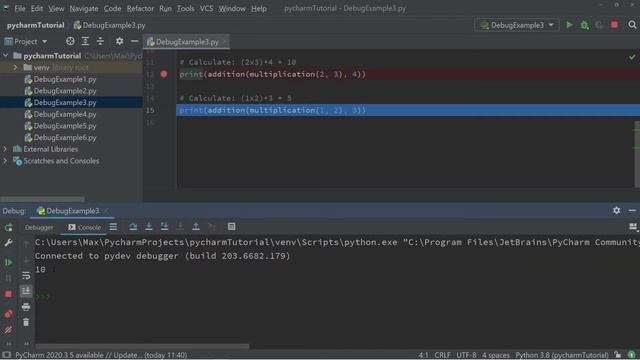640x360 pixels.
Task: Stop debugging with sidebar red square
Action: [x=9, y=294]
